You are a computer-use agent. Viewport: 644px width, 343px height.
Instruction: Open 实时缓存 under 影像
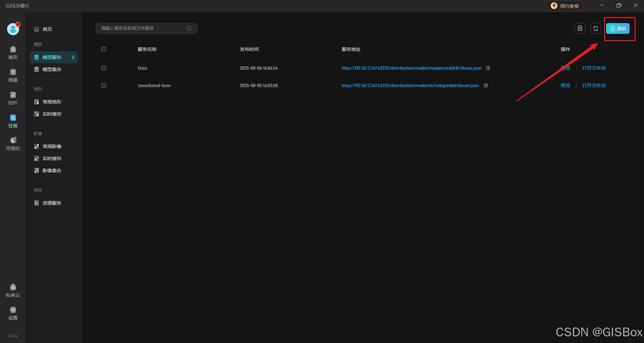pyautogui.click(x=54, y=158)
